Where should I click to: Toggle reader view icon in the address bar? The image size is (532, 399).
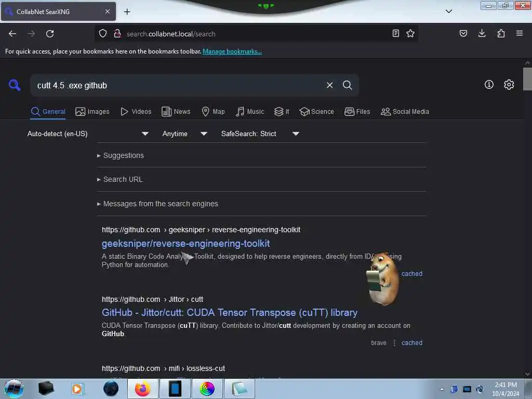click(x=395, y=33)
